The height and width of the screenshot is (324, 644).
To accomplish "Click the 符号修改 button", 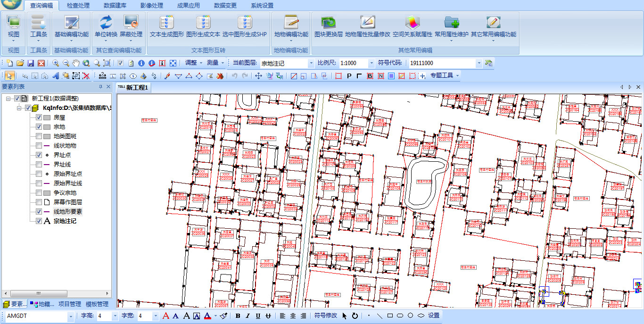I will click(326, 316).
